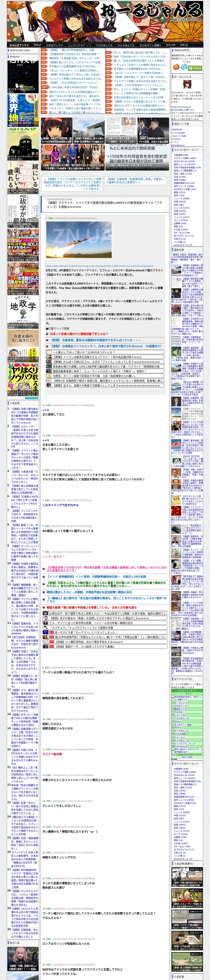Open the About menu item
Viewport: 210px width, 980px height.
coord(37,45)
